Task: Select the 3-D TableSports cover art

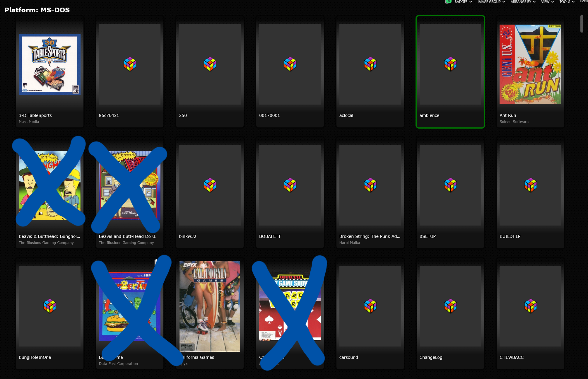Action: (49, 64)
